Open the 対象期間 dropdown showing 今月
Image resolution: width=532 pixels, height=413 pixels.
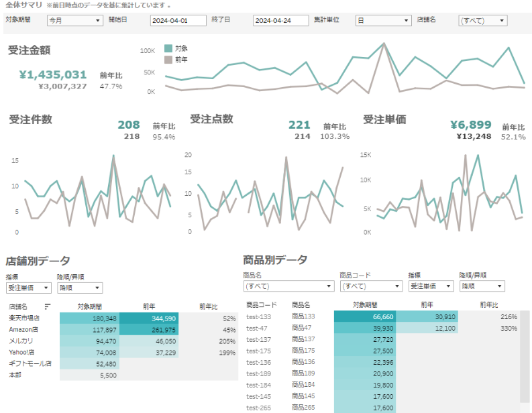click(74, 21)
